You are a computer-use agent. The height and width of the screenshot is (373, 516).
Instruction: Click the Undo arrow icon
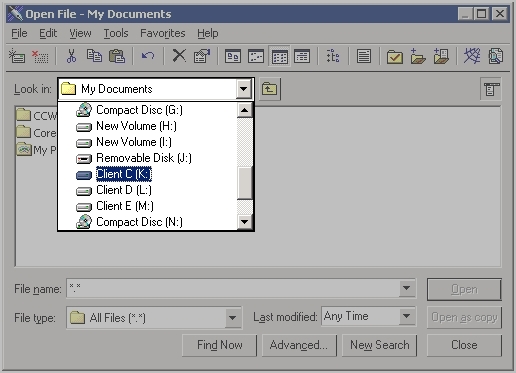click(x=148, y=56)
